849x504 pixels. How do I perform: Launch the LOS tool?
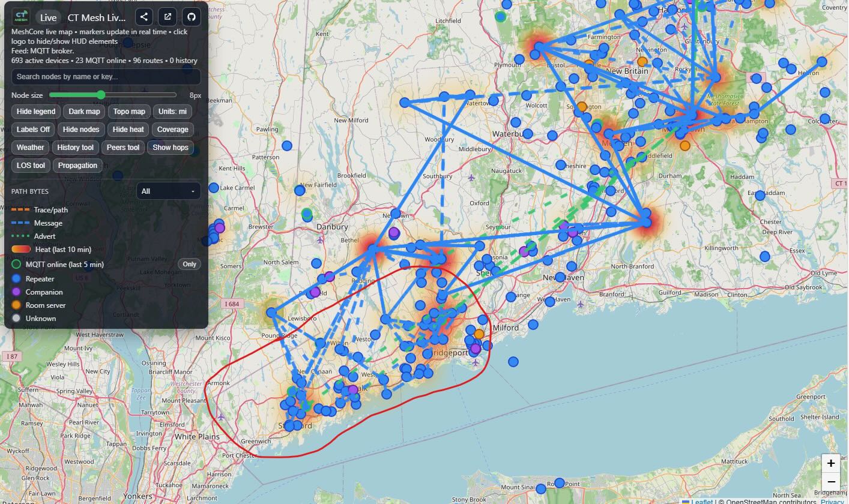pyautogui.click(x=31, y=166)
